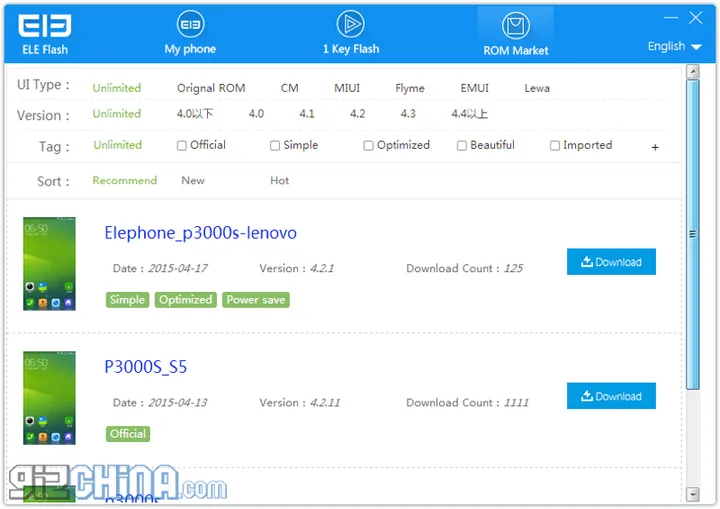Screen dimensions: 720x509
Task: Click the Download Count 1111 value
Action: 516,403
